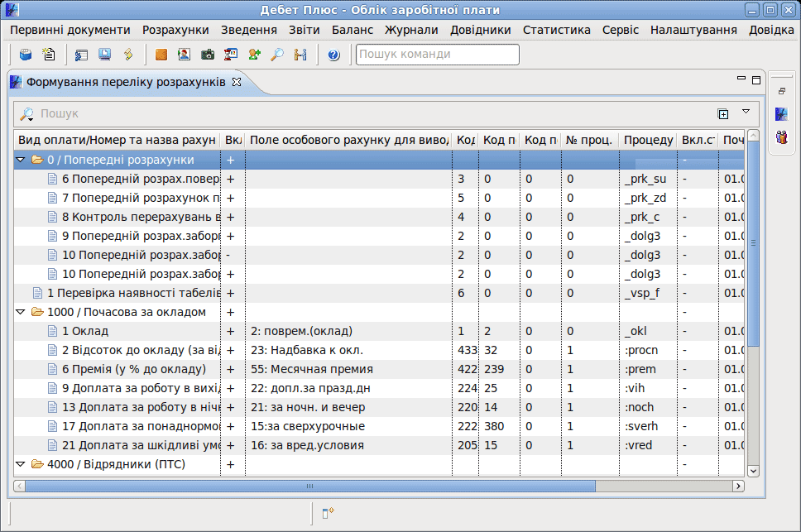Click the folder icon of 4000 / Відрядники (ПТС)
The image size is (801, 532).
point(37,464)
